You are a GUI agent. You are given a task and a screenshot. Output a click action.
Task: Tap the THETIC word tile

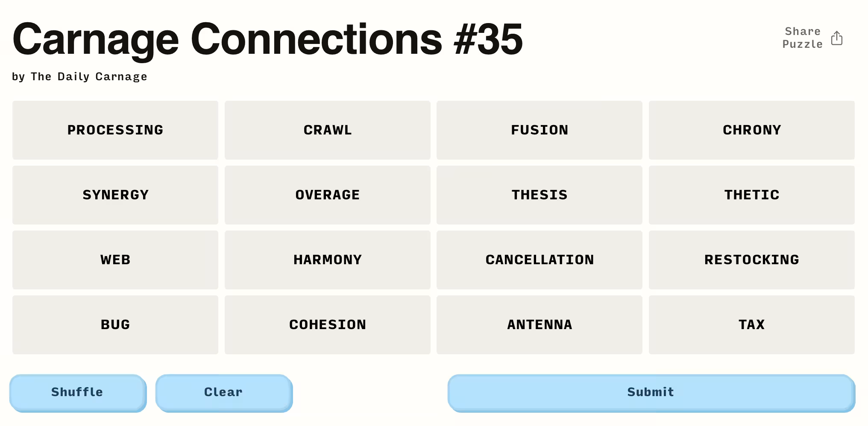[x=752, y=195]
